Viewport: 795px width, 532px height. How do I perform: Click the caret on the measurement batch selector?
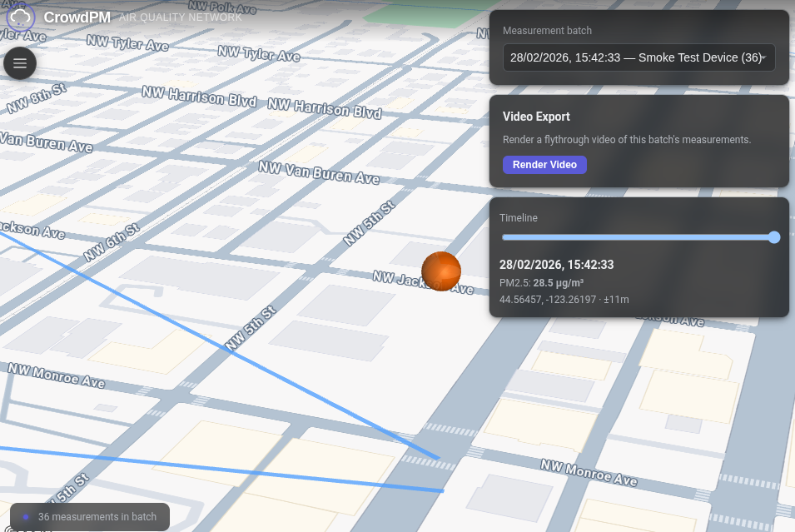coord(763,57)
